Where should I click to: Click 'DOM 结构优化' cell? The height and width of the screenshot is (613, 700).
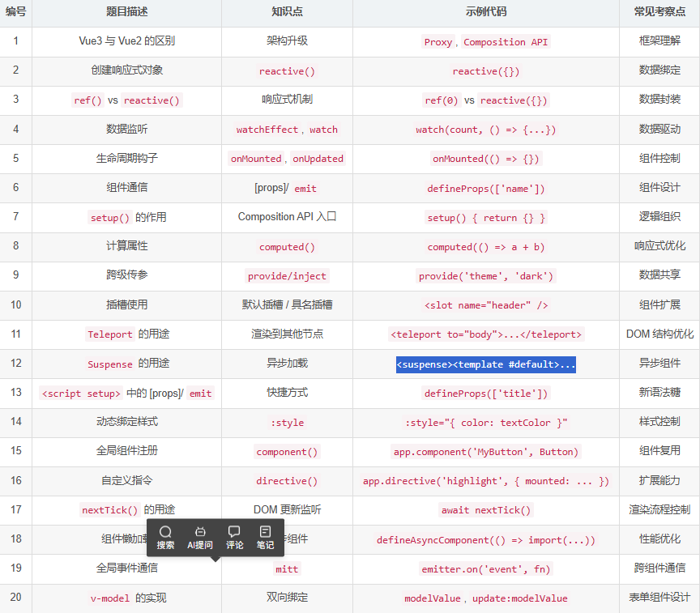[x=659, y=334]
